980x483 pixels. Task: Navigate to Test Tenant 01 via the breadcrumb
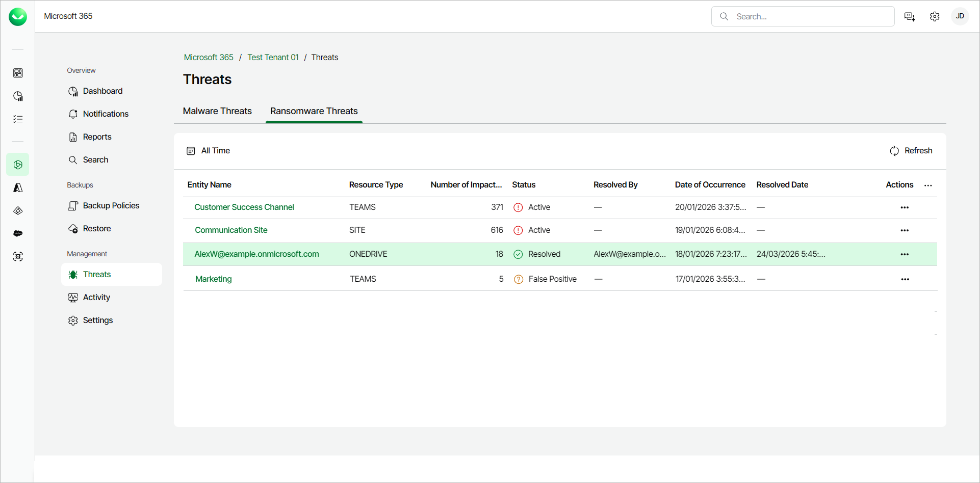tap(273, 57)
